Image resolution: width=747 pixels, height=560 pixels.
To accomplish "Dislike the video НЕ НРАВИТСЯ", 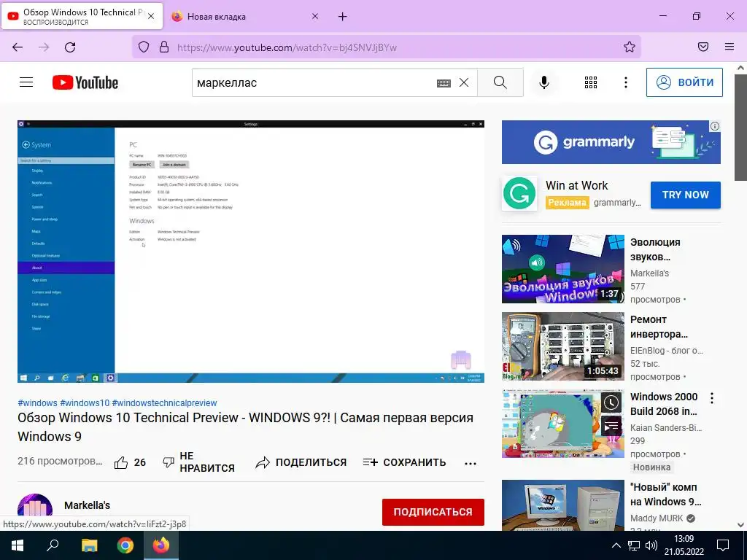I will (198, 462).
